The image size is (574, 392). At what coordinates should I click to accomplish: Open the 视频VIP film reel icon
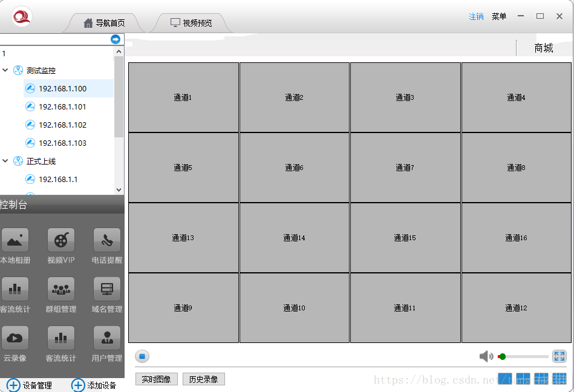61,241
